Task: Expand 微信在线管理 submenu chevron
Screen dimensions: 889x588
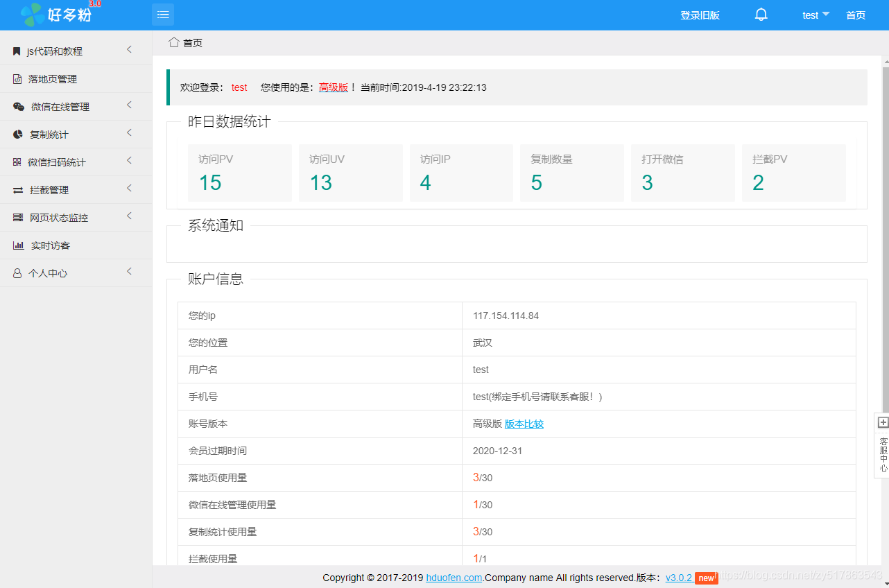Action: click(x=129, y=105)
